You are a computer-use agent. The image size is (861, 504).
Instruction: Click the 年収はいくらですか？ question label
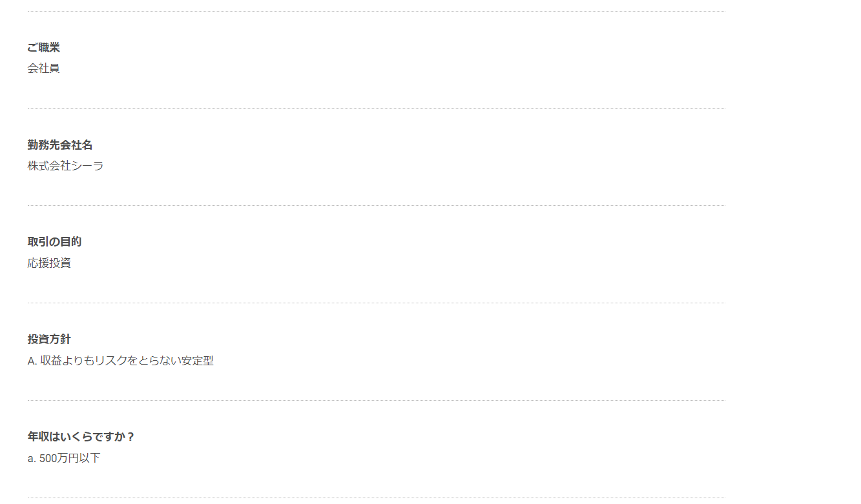[81, 437]
